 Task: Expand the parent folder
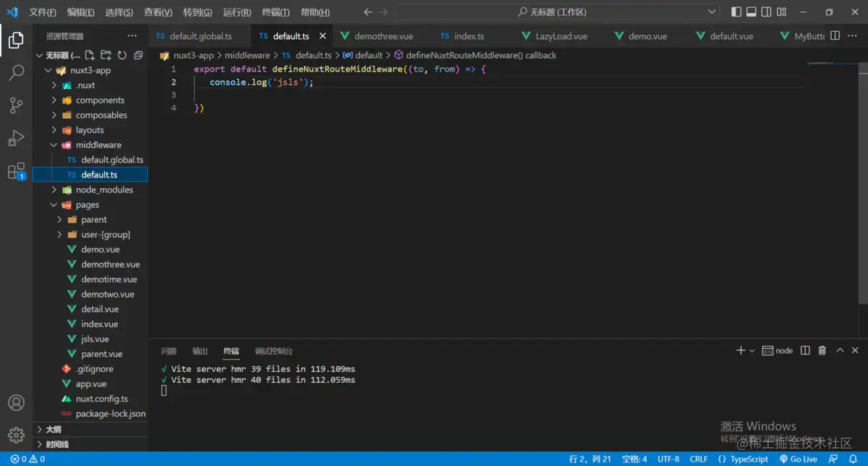[59, 220]
